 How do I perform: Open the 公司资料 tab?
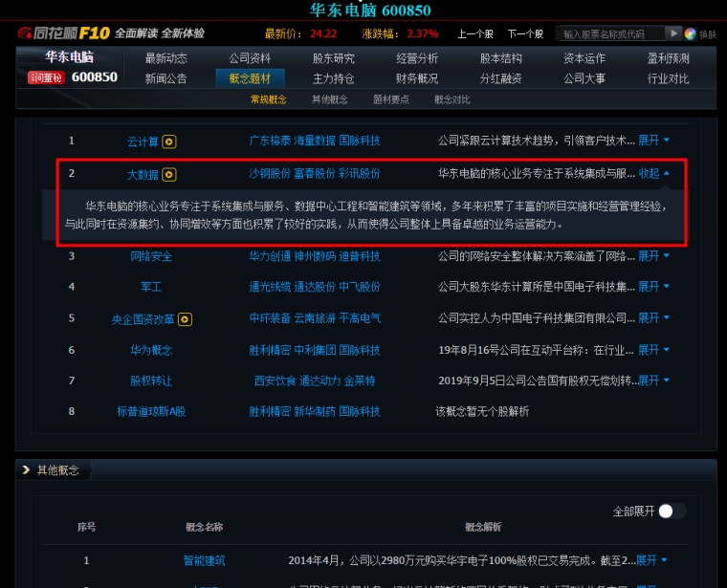250,58
